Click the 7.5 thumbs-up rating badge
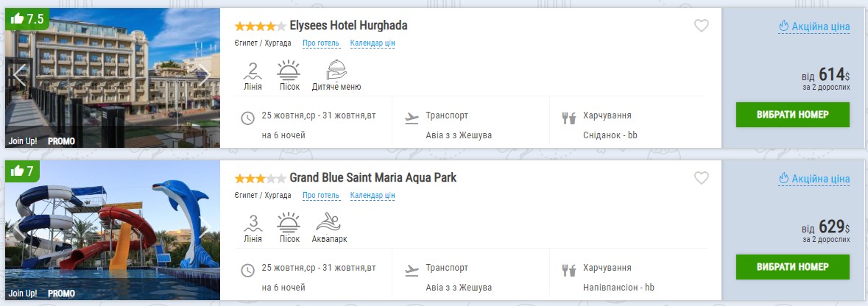868x306 pixels. pyautogui.click(x=27, y=19)
